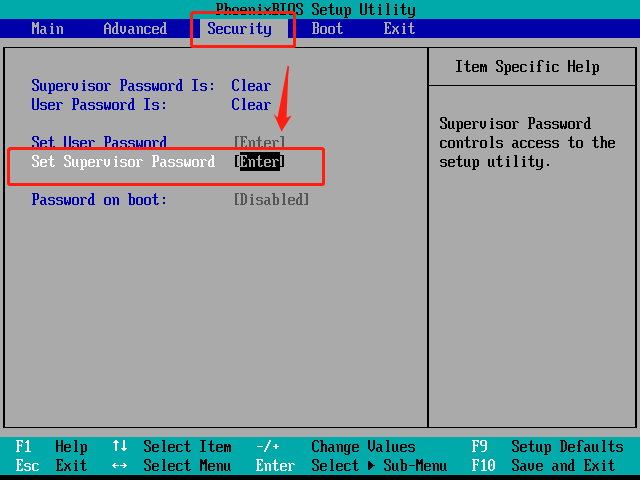Open the Boot menu tab
This screenshot has width=640, height=480.
click(x=327, y=29)
